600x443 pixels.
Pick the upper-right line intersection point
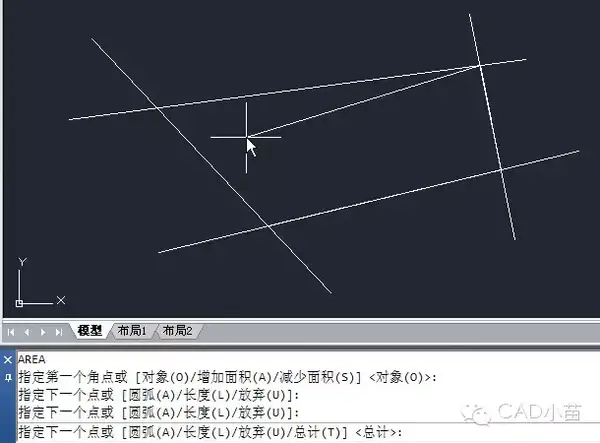click(x=479, y=66)
